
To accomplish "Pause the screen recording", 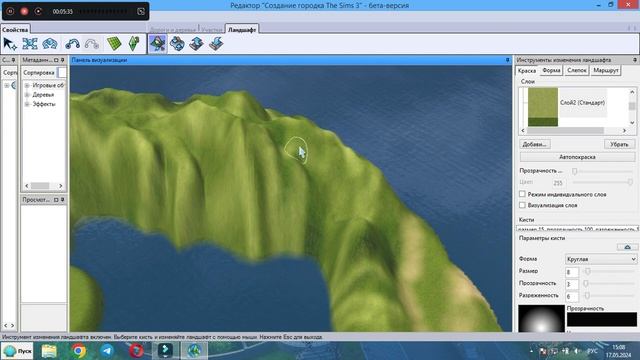I will [10, 11].
